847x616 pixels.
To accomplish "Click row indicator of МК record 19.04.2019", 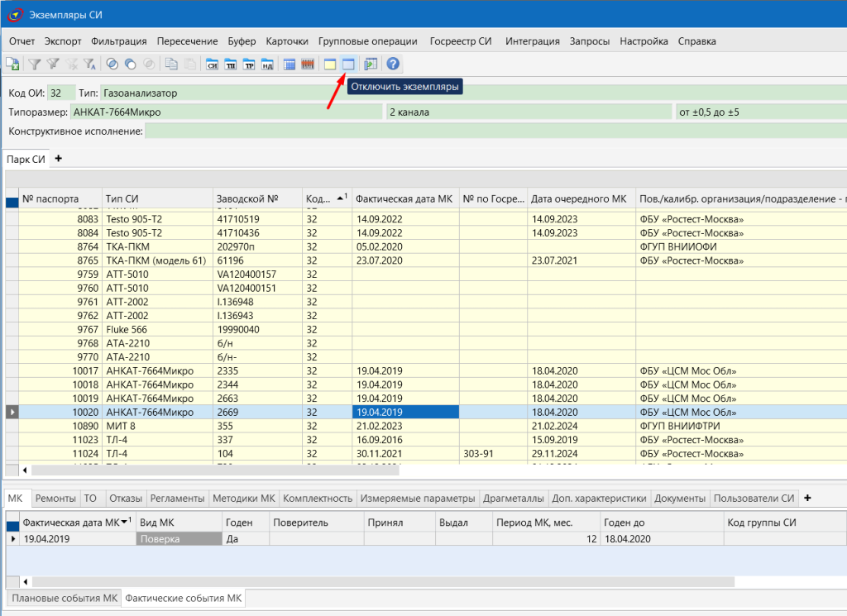I will click(13, 539).
